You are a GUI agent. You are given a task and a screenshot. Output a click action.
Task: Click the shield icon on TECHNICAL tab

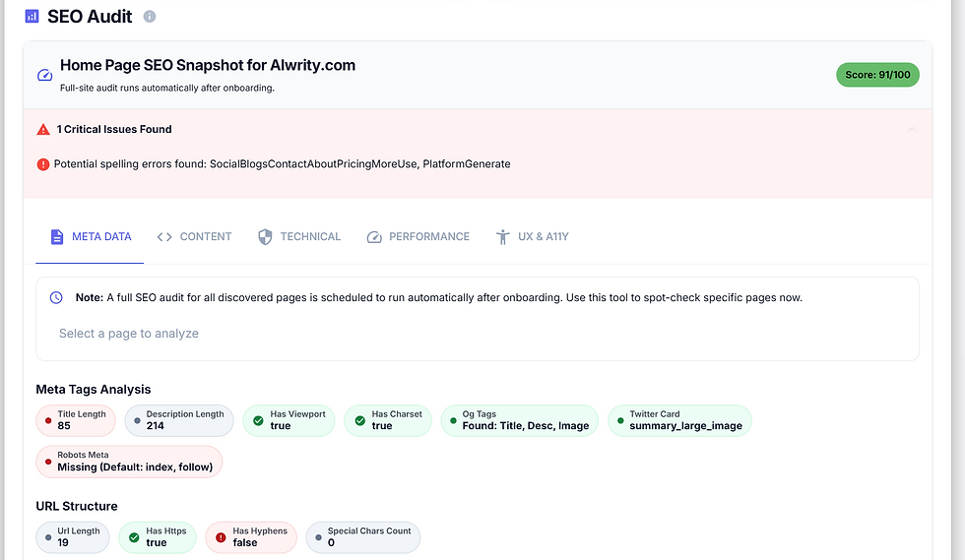(x=265, y=237)
